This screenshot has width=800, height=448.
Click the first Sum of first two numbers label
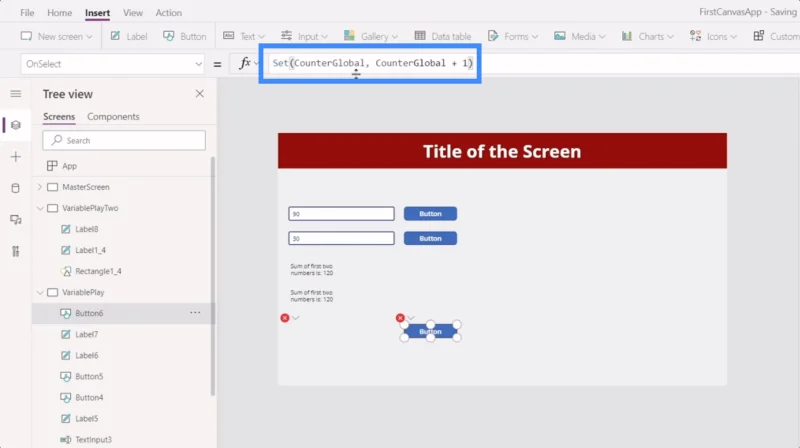click(312, 269)
